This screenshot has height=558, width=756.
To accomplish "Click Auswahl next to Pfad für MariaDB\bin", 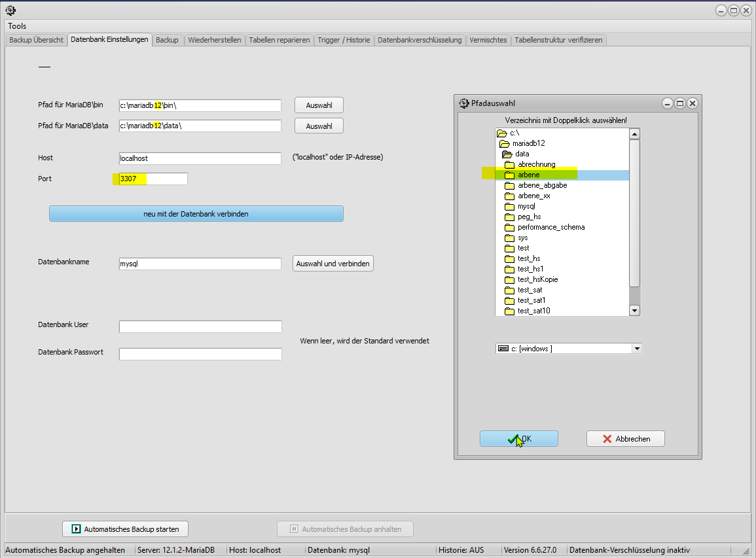I will [x=319, y=105].
